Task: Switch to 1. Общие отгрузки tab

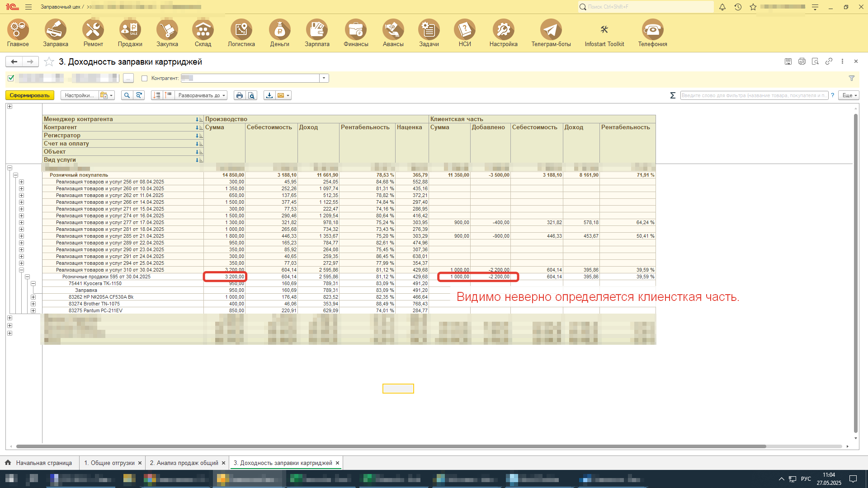Action: tap(109, 463)
